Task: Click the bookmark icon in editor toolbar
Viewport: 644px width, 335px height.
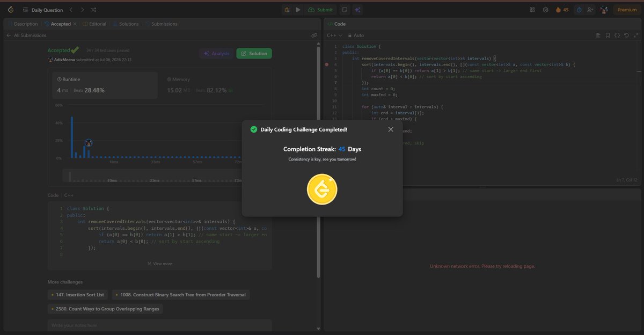Action: pos(608,35)
